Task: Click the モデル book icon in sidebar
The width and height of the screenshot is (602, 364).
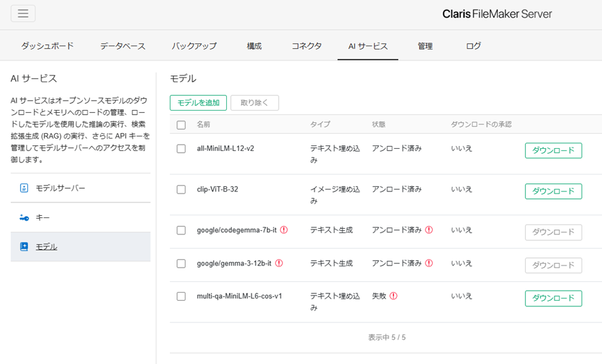Action: point(24,247)
